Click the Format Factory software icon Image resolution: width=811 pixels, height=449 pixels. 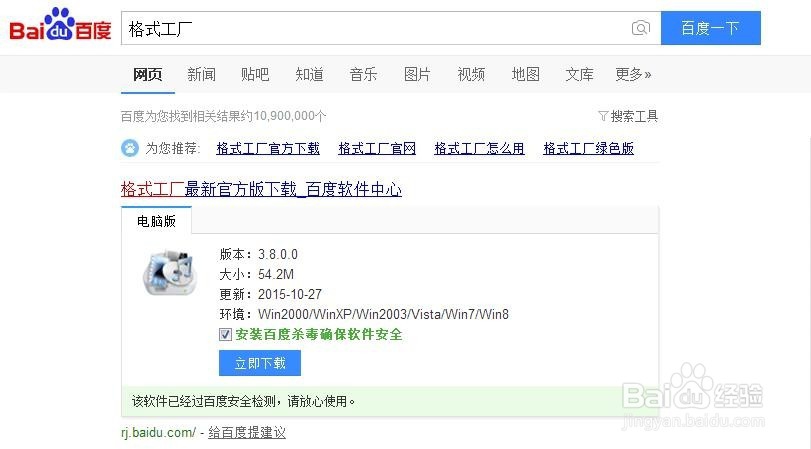tap(170, 273)
